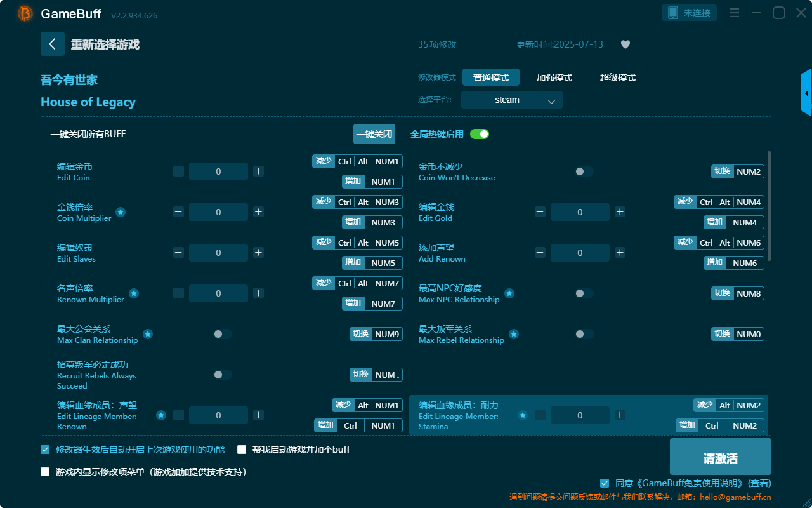Select 普通模式 trainer mode tab
This screenshot has height=508, width=812.
click(x=491, y=77)
